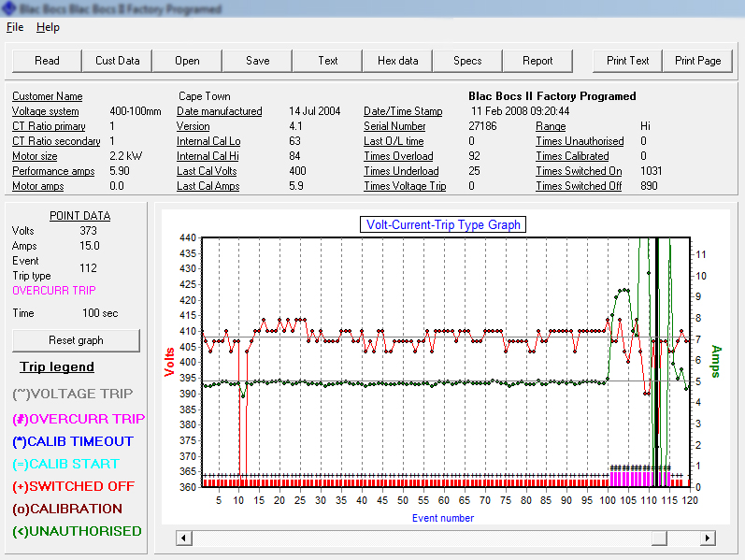Click the SWITCHED OFF legend entry
745x560 pixels.
tap(74, 487)
